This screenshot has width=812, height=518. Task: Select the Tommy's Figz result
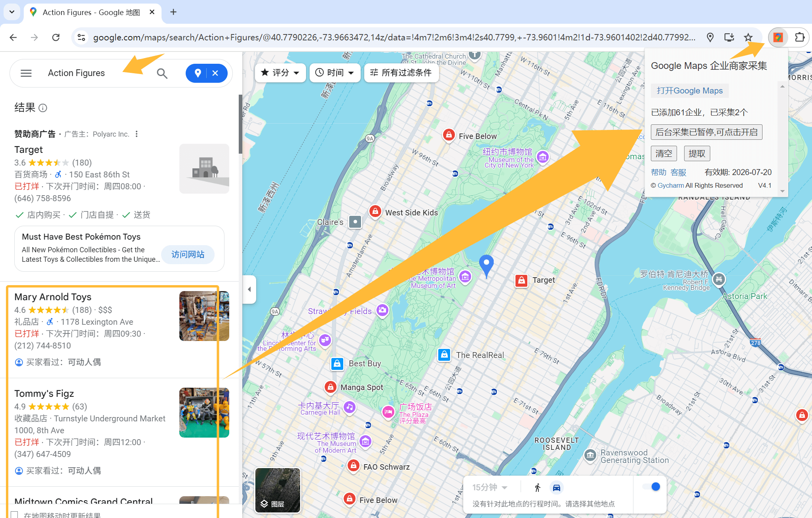[x=119, y=432]
